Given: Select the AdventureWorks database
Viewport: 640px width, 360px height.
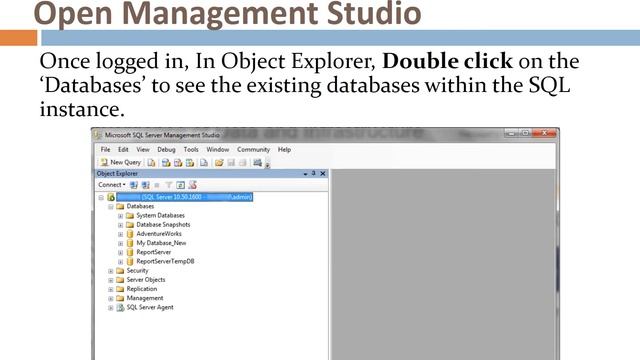Looking at the screenshot, I should [159, 234].
